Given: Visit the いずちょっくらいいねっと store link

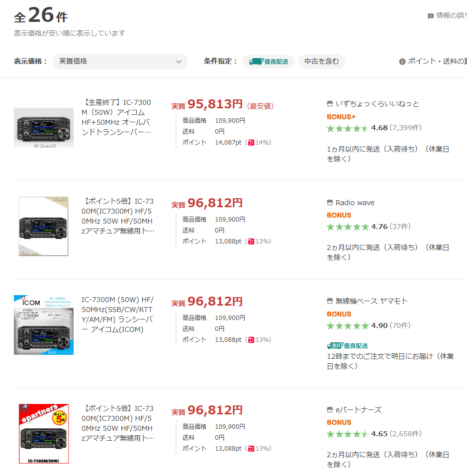Looking at the screenshot, I should click(377, 104).
